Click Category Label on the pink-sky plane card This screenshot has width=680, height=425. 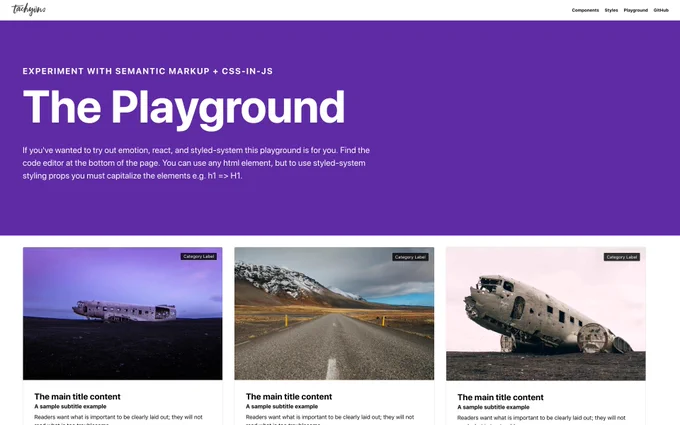[621, 257]
